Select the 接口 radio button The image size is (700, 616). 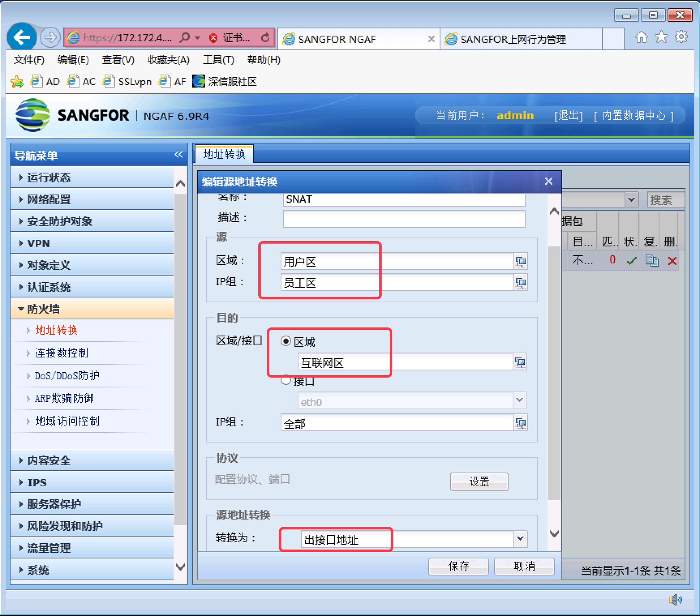click(x=286, y=380)
